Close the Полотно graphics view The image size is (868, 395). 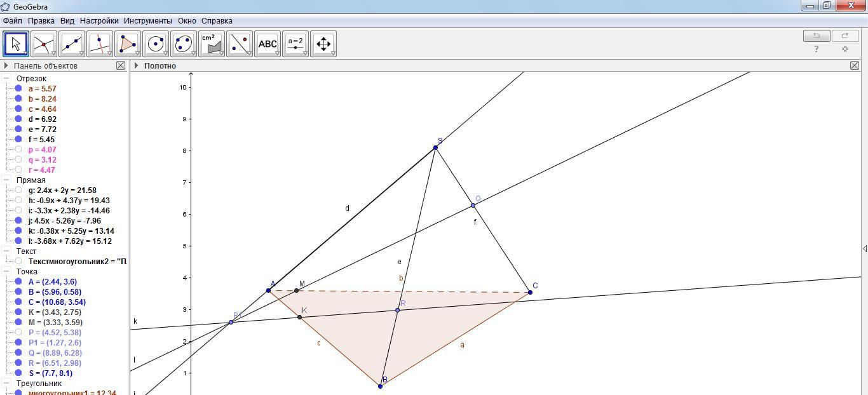coord(855,65)
